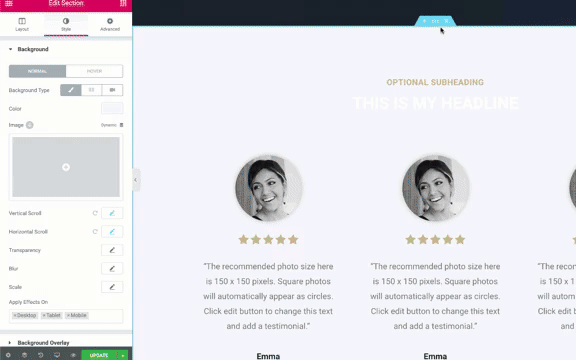Click the second testimonial star rating

click(x=435, y=240)
